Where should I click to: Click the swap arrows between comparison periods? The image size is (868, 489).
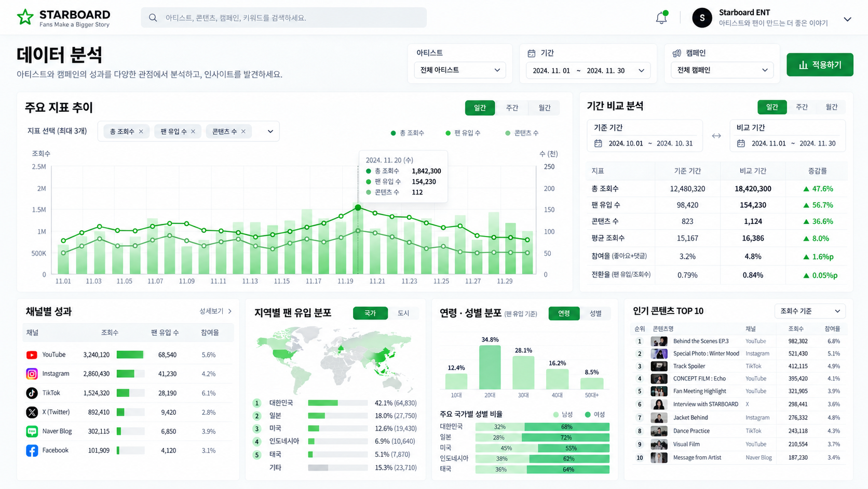click(x=716, y=136)
